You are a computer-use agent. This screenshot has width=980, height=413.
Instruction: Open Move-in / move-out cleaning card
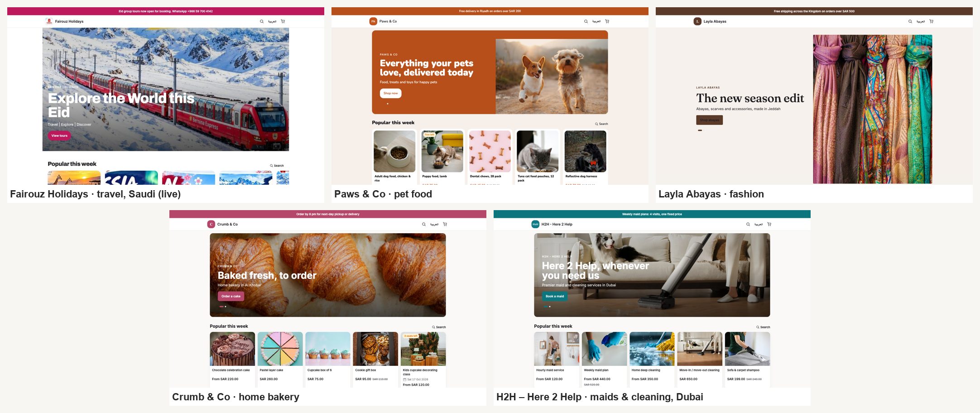[700, 360]
